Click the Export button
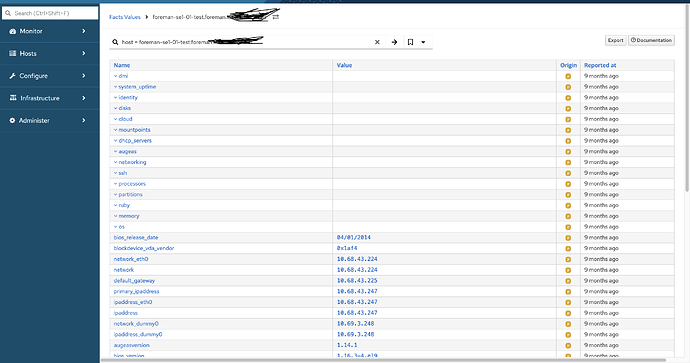Viewport: 690px width, 363px height. click(615, 40)
